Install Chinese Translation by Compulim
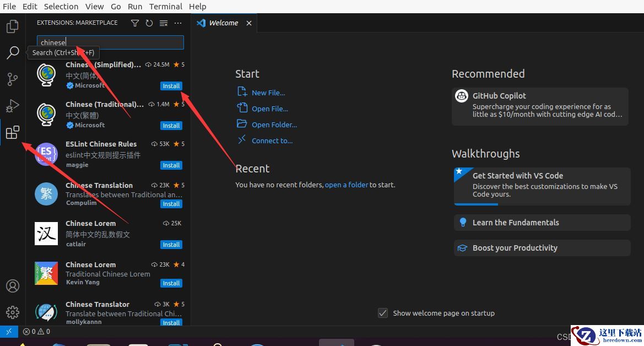This screenshot has width=644, height=346. [171, 204]
